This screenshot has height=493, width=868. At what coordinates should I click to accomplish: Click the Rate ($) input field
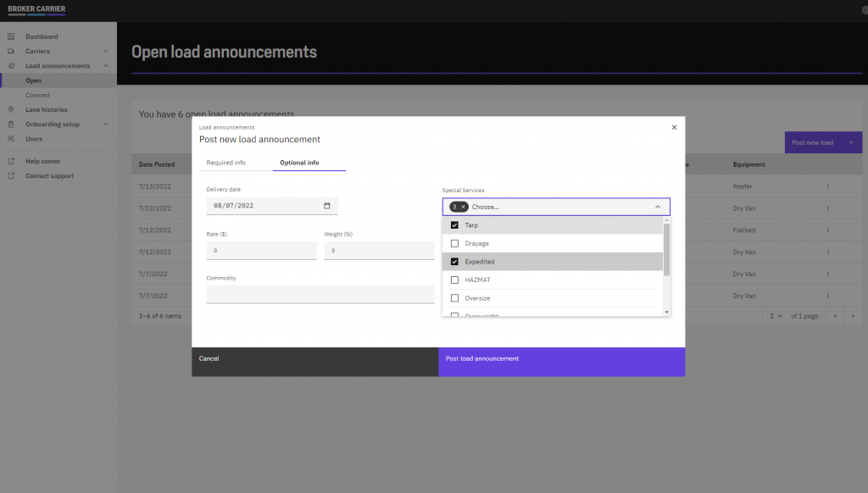tap(262, 251)
